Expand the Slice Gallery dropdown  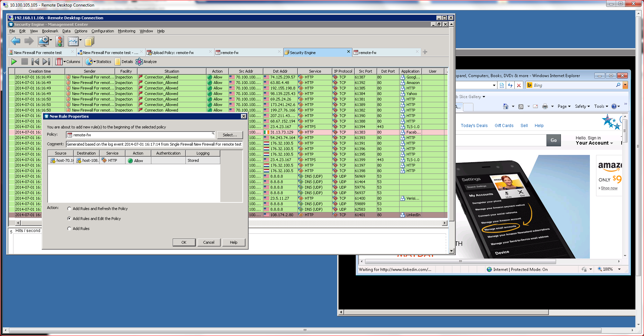484,97
